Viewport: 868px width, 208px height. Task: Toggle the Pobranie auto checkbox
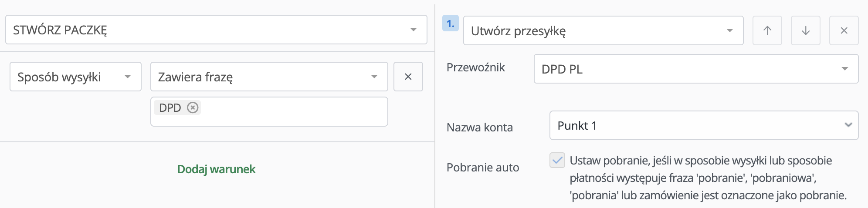tap(557, 160)
